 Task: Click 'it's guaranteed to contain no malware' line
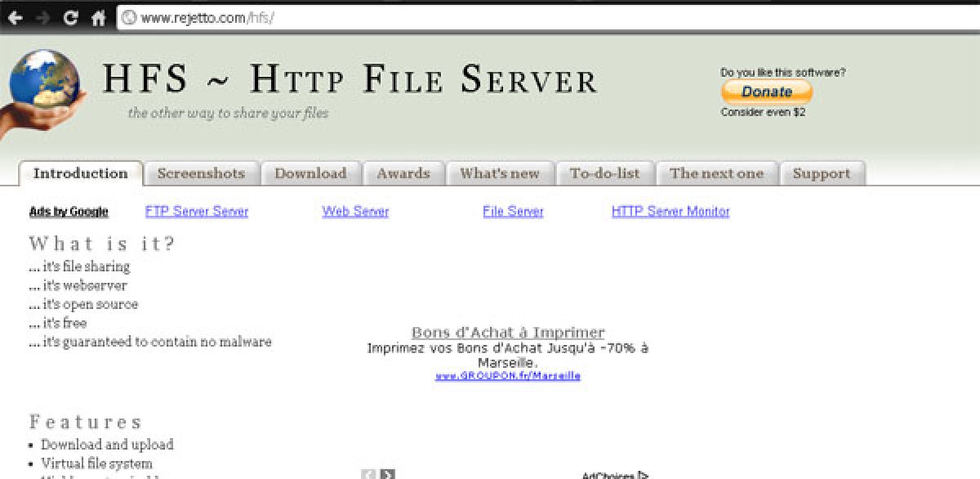(x=150, y=342)
